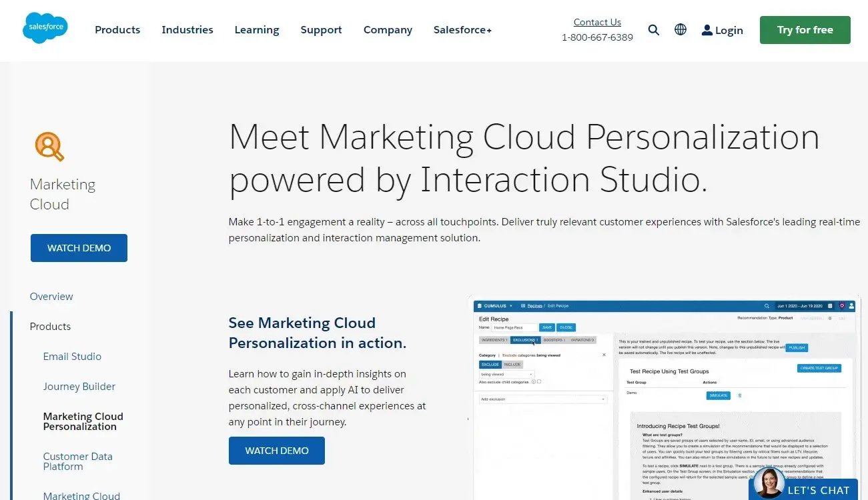Open the globe region selector icon
The height and width of the screenshot is (500, 868).
click(x=681, y=30)
